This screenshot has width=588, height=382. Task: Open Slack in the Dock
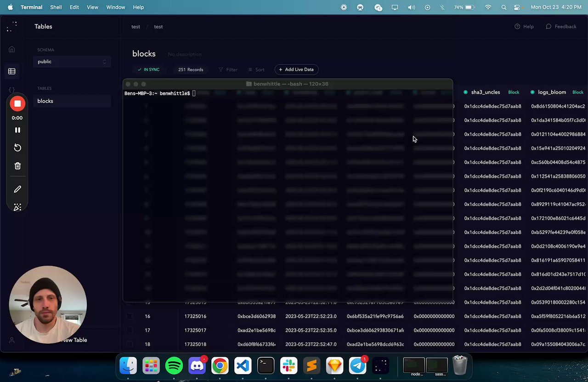coord(289,365)
